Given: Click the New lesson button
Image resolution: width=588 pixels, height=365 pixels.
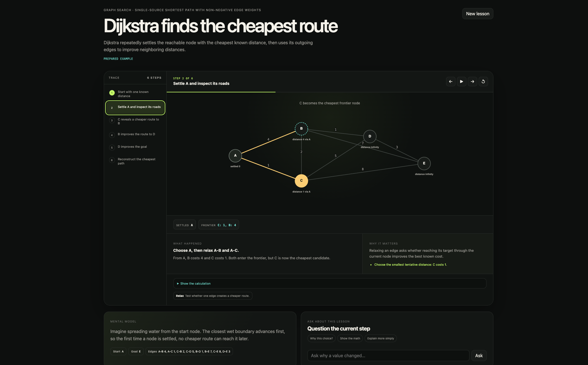Looking at the screenshot, I should (x=478, y=14).
